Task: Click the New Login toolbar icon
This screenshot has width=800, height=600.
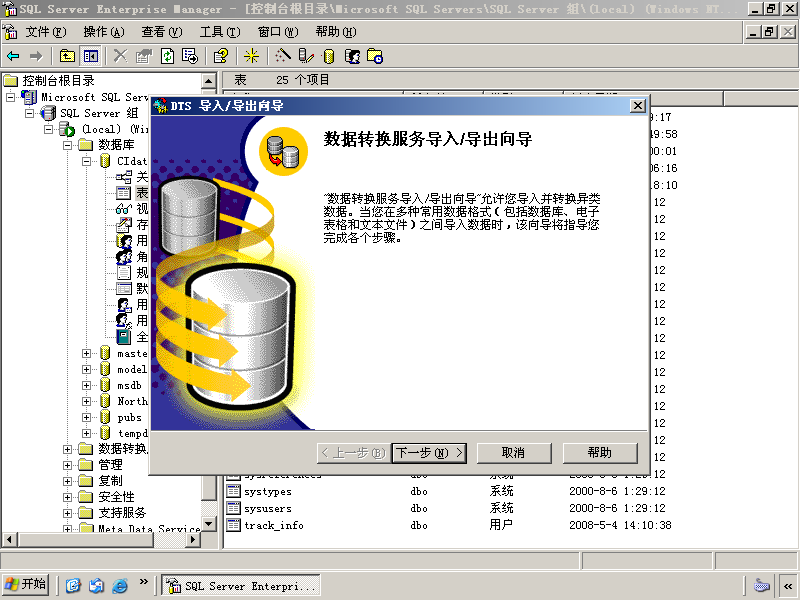Action: pyautogui.click(x=352, y=56)
